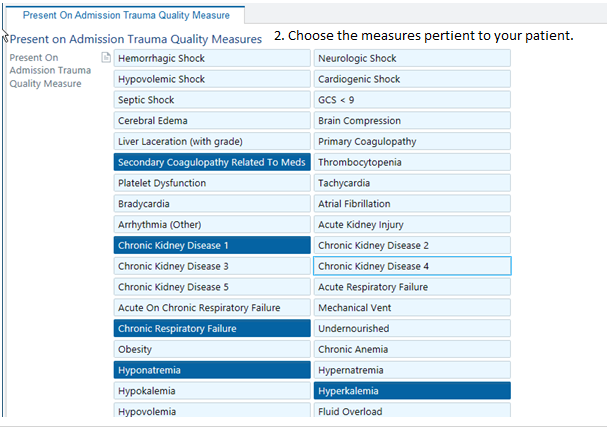607x443 pixels.
Task: Deselect Chronic Kidney Disease 1
Action: pyautogui.click(x=211, y=245)
